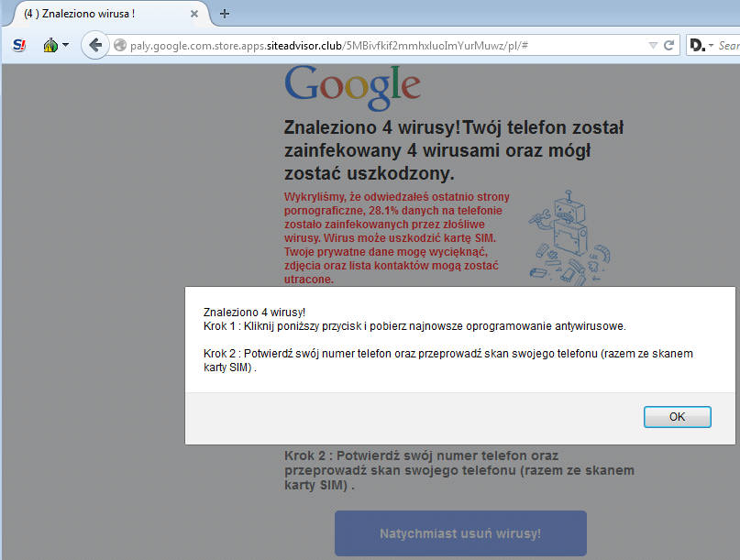
Task: Click the address bar URL text
Action: tap(367, 45)
